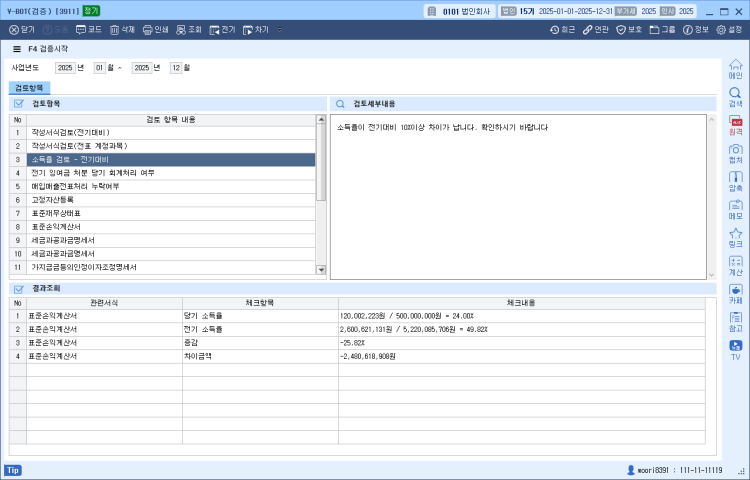
Task: Click the -25.82% value cell
Action: click(x=522, y=343)
